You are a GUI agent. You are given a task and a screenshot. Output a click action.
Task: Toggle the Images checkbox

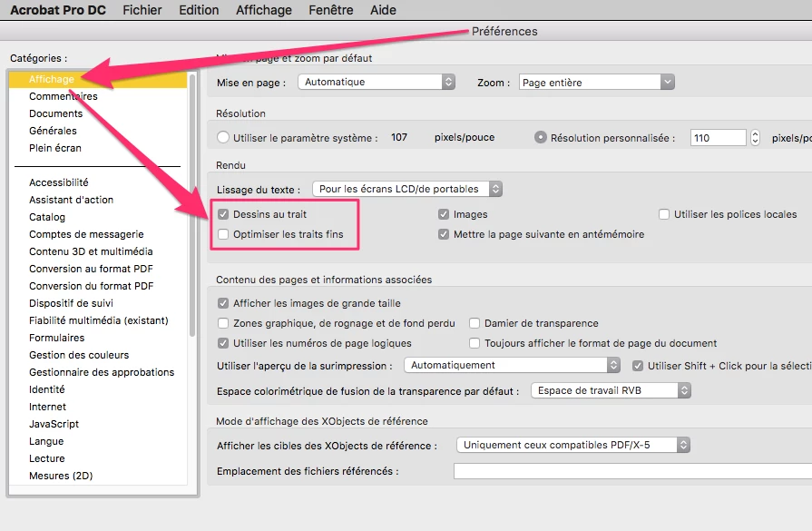coord(444,214)
